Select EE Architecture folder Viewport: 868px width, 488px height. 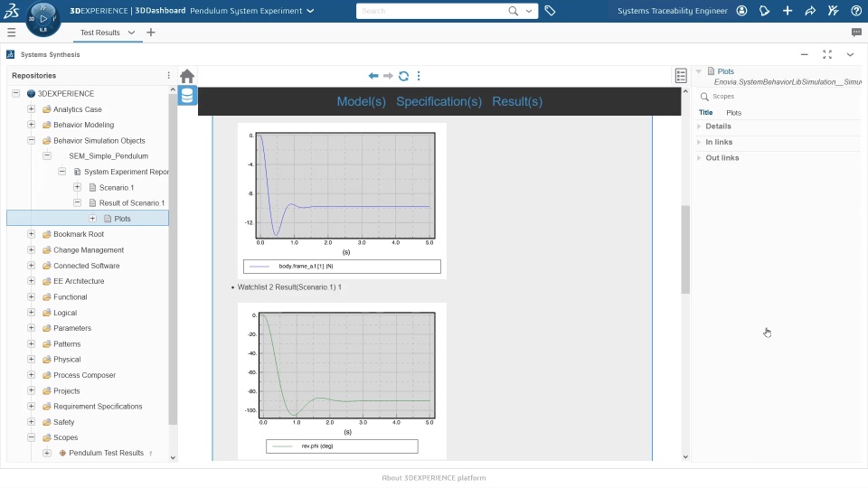(x=79, y=281)
